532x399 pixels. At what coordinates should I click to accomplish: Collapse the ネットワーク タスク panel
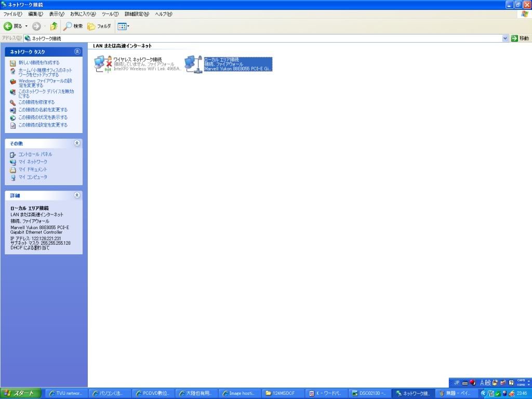pyautogui.click(x=77, y=52)
